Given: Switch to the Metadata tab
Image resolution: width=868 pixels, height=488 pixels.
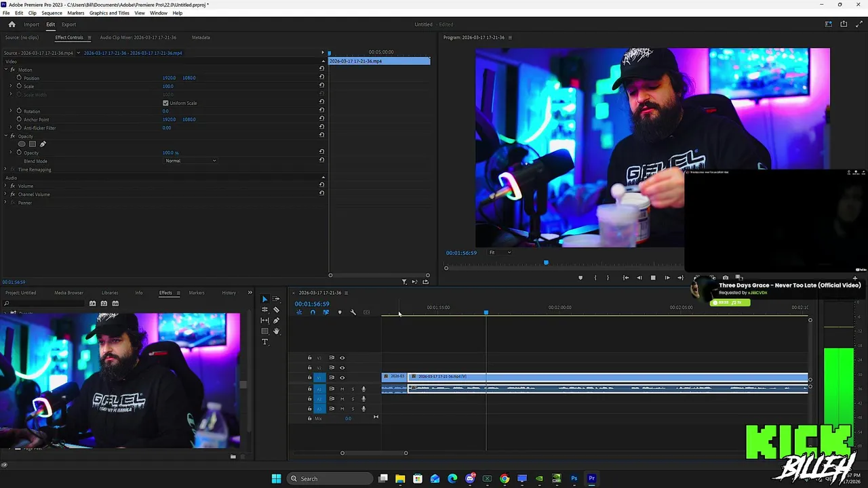Looking at the screenshot, I should (201, 37).
